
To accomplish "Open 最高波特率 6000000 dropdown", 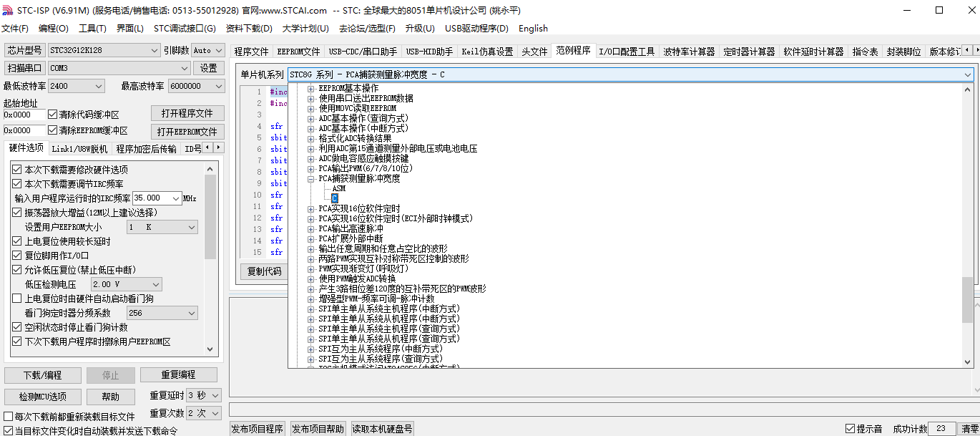I will point(196,86).
